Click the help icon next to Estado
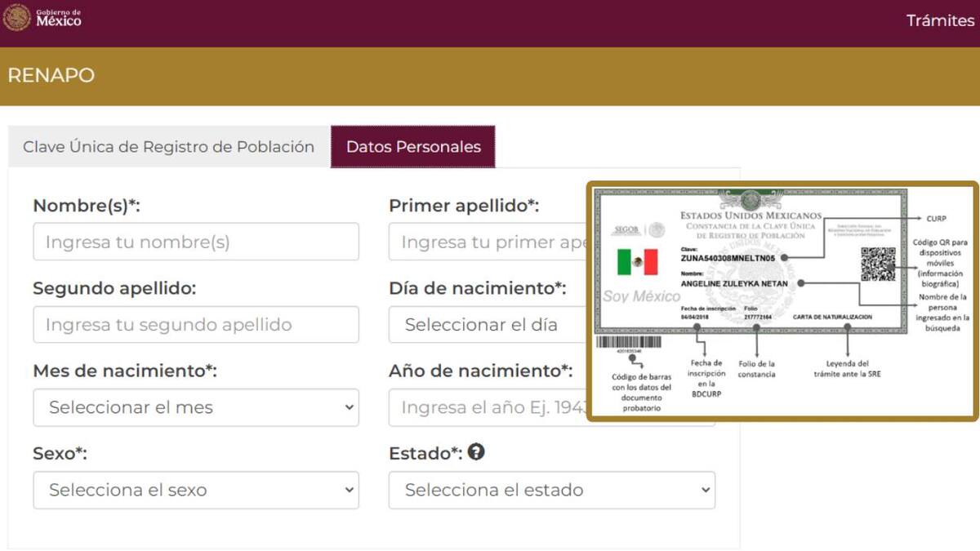980x551 pixels. pos(476,451)
